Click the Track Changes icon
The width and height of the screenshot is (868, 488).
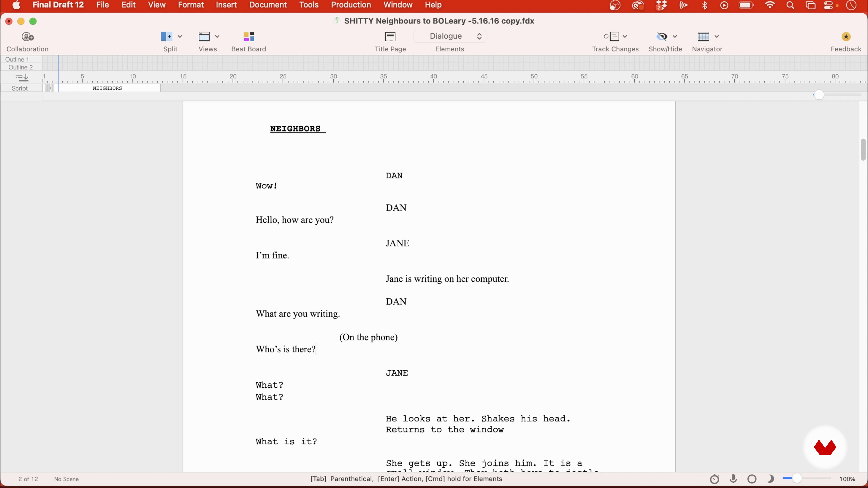click(612, 36)
